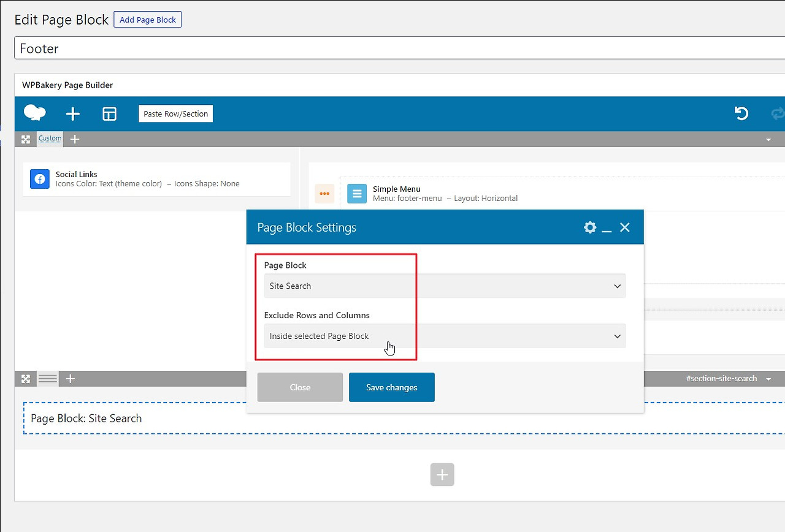Click the 'Menu: footer-menu – Layout: Horizontal' text
Viewport: 785px width, 532px height.
445,199
